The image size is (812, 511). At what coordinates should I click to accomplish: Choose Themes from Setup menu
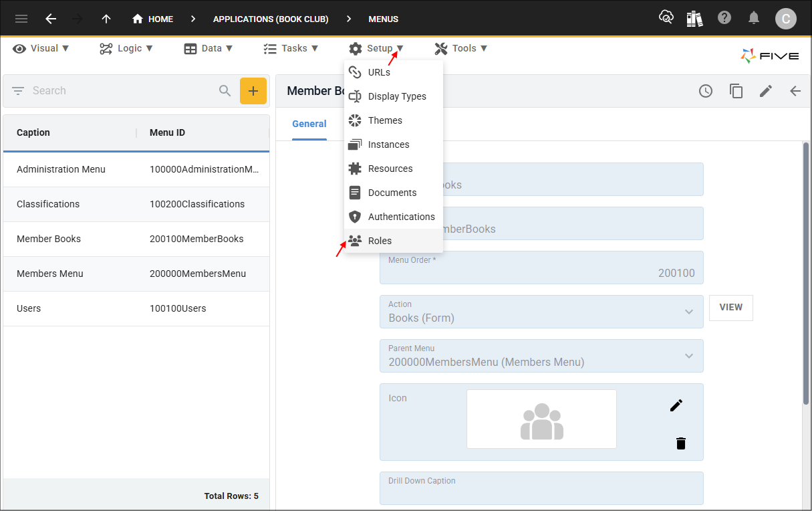394,120
